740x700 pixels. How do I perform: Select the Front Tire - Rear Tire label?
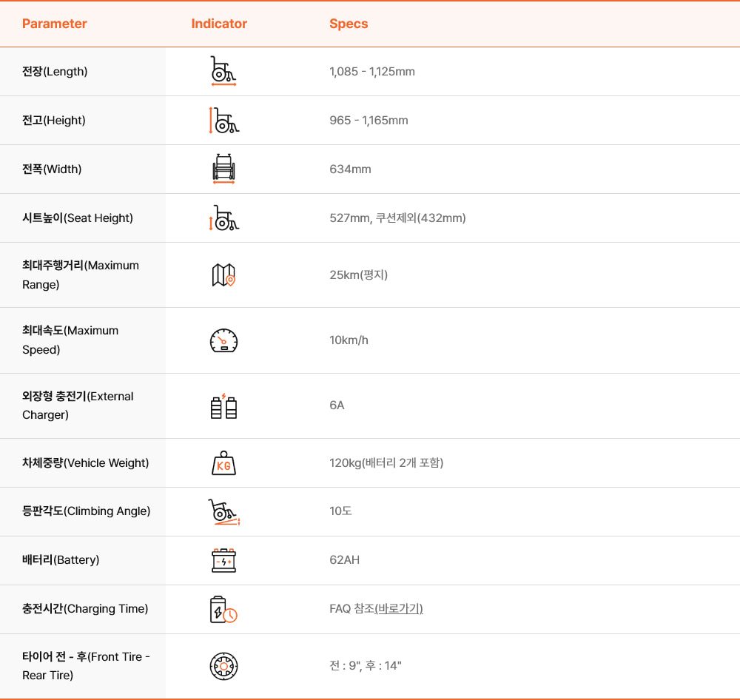(x=86, y=665)
